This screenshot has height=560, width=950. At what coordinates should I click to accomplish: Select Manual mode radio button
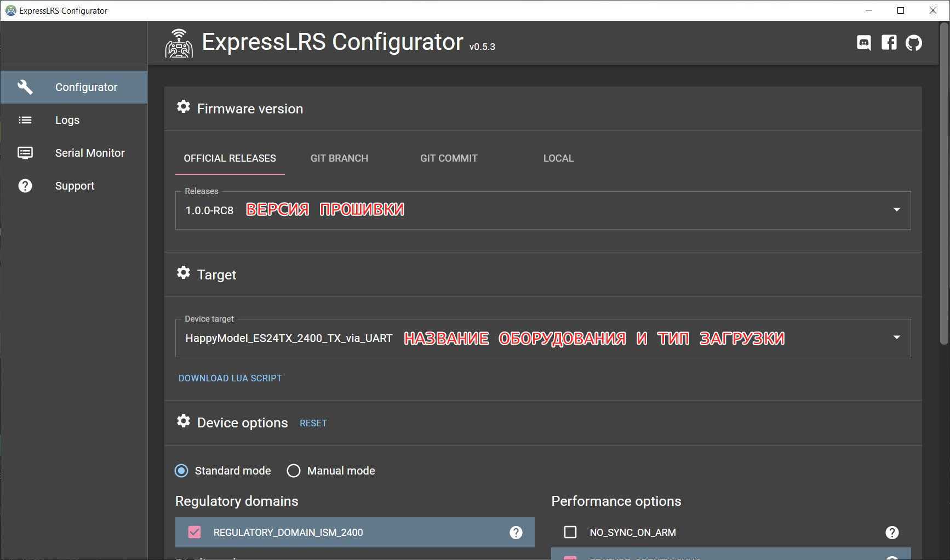pyautogui.click(x=294, y=471)
